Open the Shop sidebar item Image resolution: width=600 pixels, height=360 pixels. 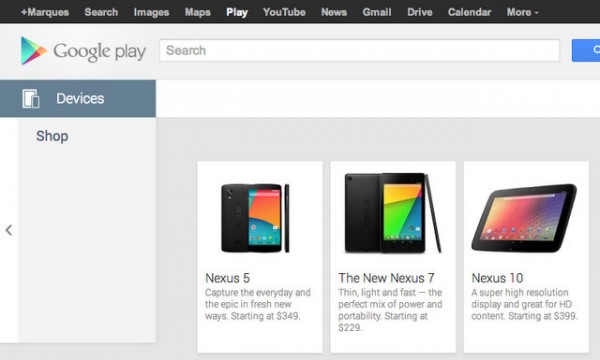(52, 136)
